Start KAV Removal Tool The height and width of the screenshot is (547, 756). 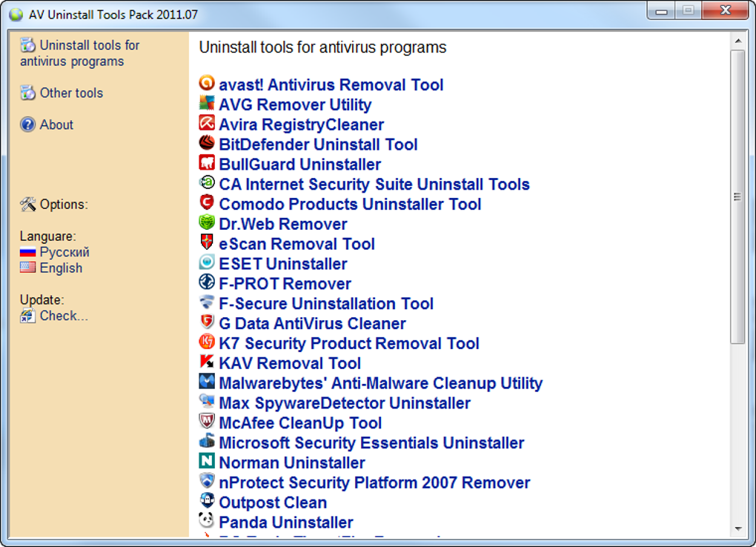tap(290, 363)
